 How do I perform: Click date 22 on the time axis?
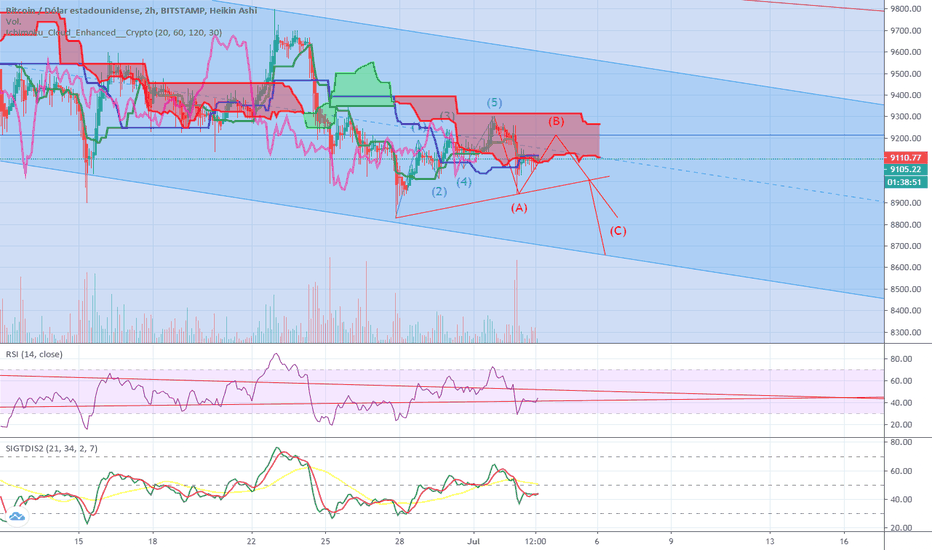click(x=251, y=541)
